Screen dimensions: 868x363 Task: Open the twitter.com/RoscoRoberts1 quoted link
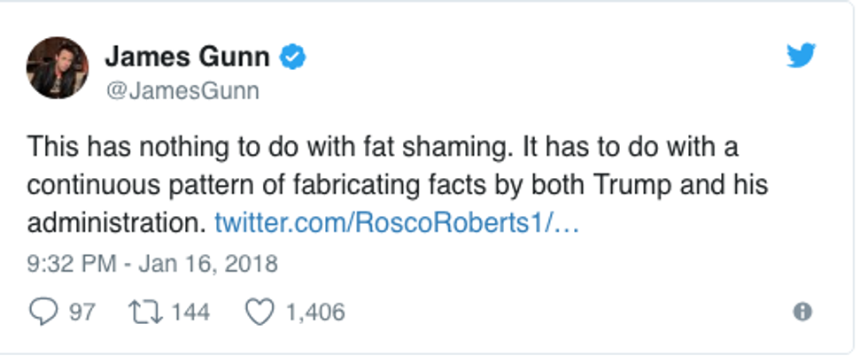click(x=397, y=223)
